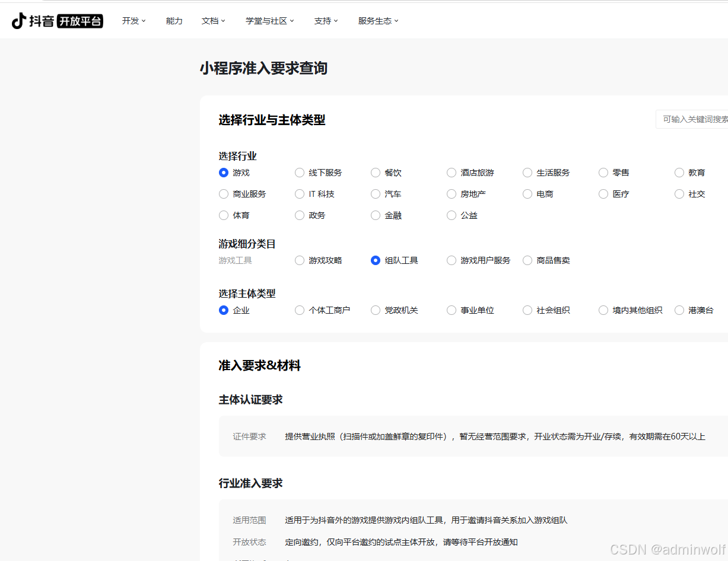This screenshot has width=728, height=561.
Task: Choose the 金融 industry radio button
Action: point(376,215)
